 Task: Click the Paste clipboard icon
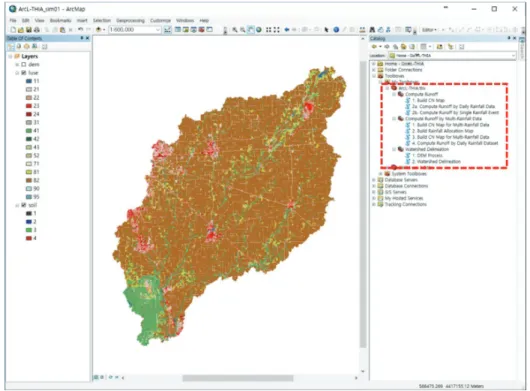point(63,30)
